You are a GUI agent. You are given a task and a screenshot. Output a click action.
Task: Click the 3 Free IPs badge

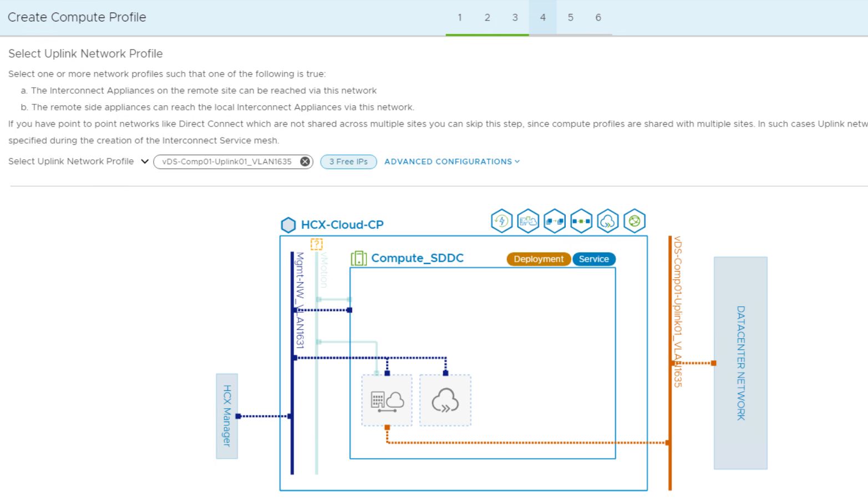(x=348, y=161)
